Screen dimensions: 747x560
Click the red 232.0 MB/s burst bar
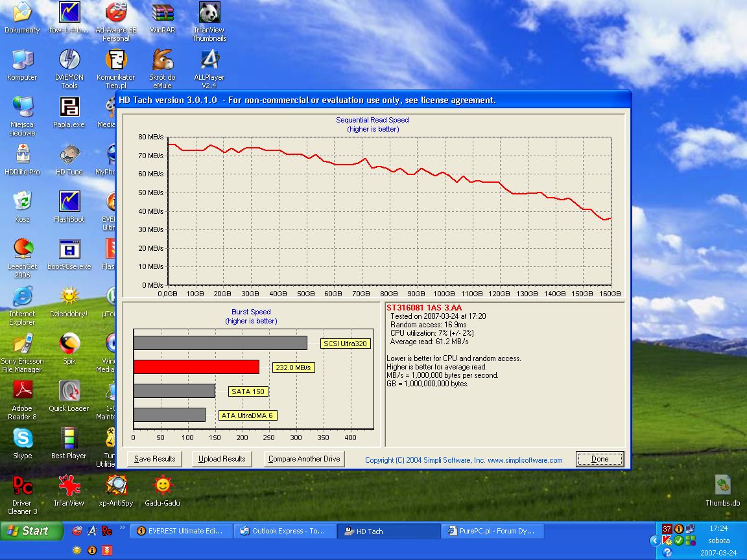[x=196, y=367]
